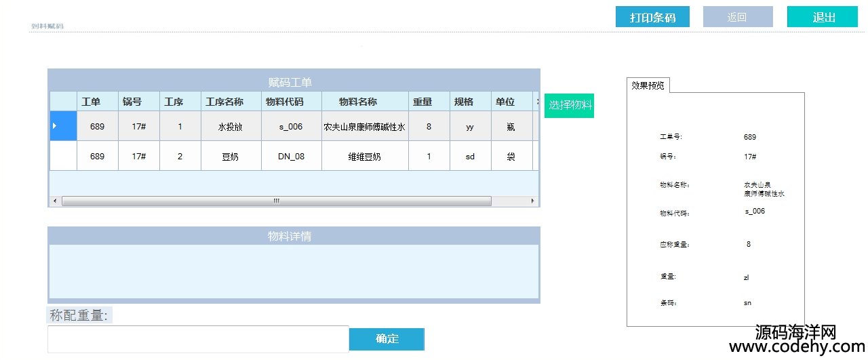Select the 维维豆奶 material name cell
The image size is (868, 360).
pos(364,157)
